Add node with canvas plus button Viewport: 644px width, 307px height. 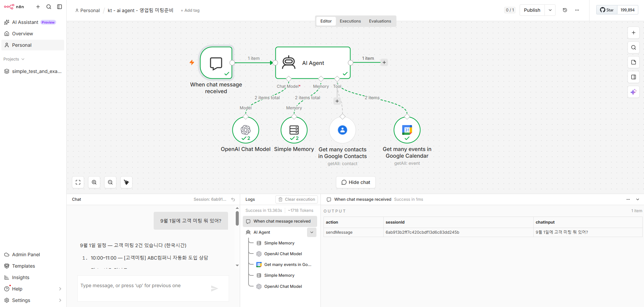coord(634,33)
